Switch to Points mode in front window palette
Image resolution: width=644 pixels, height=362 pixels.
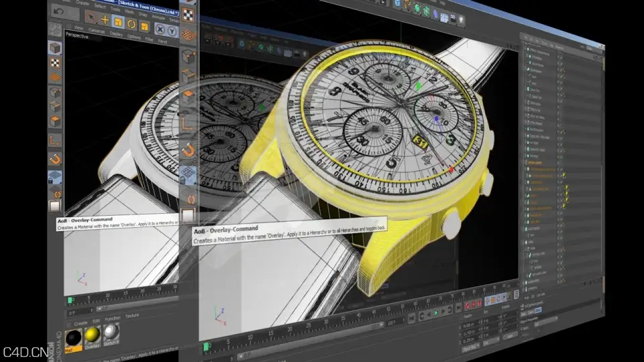(188, 56)
